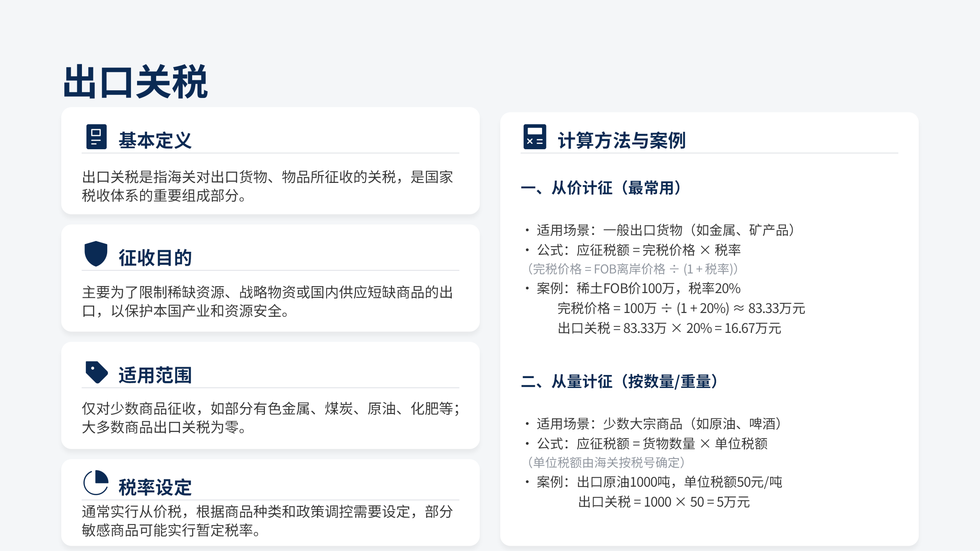Select subheading 二、从量计征（按数量/重量）
This screenshot has width=980, height=551.
(x=620, y=381)
